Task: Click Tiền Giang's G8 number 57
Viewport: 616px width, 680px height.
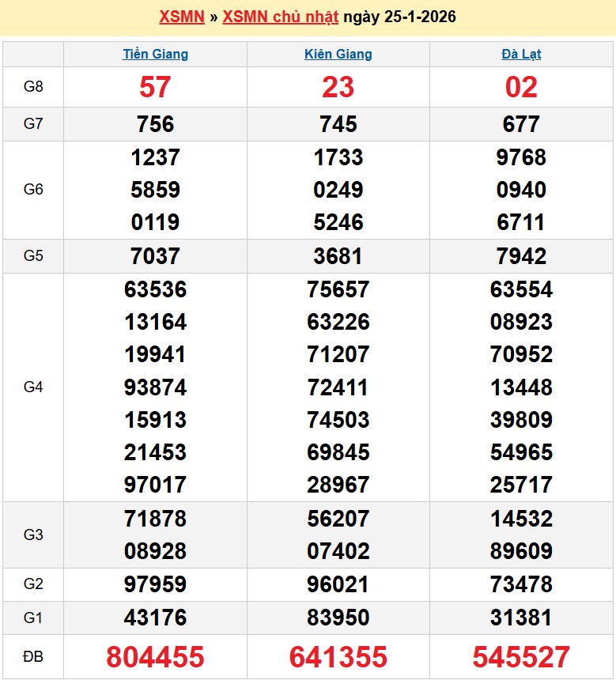Action: point(155,87)
